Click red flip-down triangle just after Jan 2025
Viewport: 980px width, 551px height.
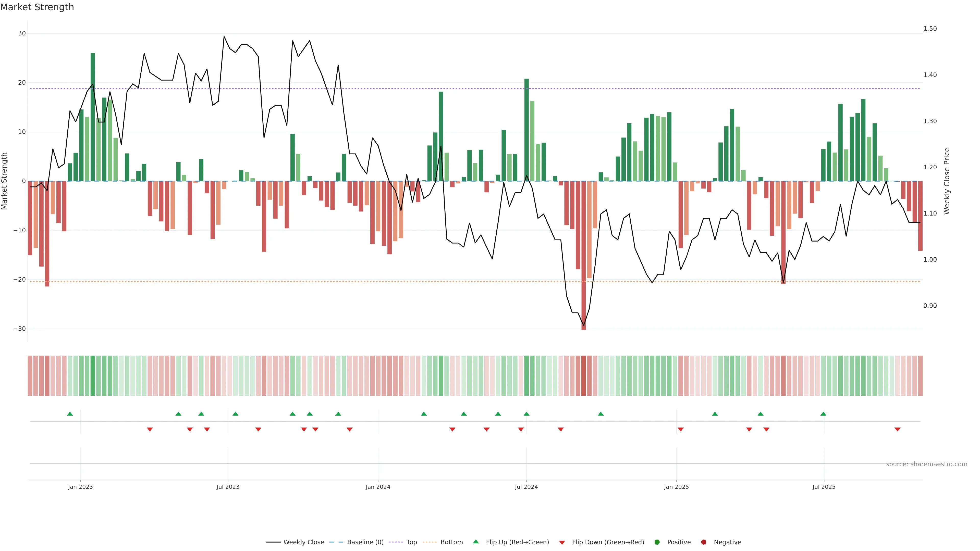point(681,429)
